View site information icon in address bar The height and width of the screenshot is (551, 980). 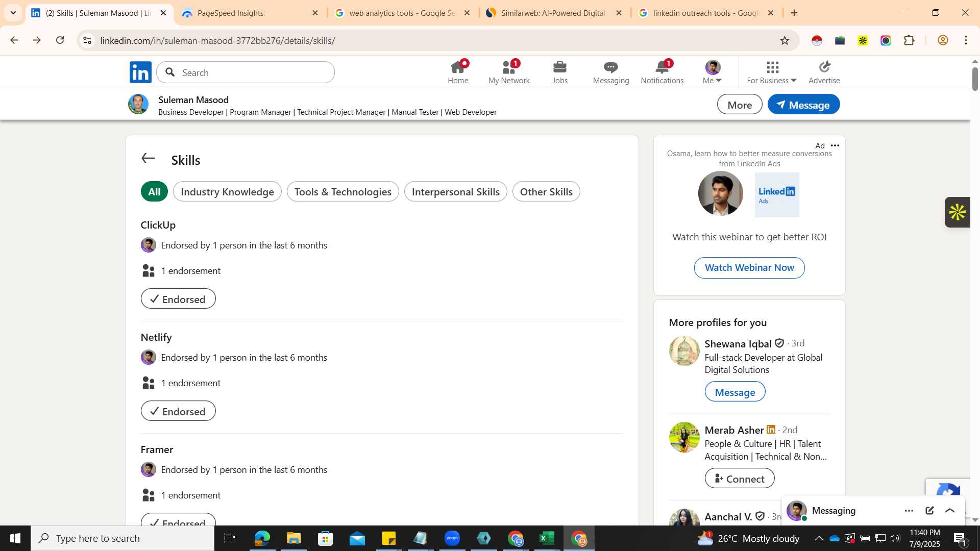click(87, 40)
